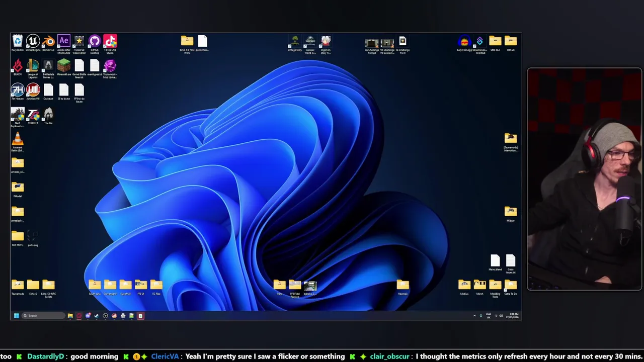
Task: Open the Vintage Story shortcut
Action: pos(295,43)
